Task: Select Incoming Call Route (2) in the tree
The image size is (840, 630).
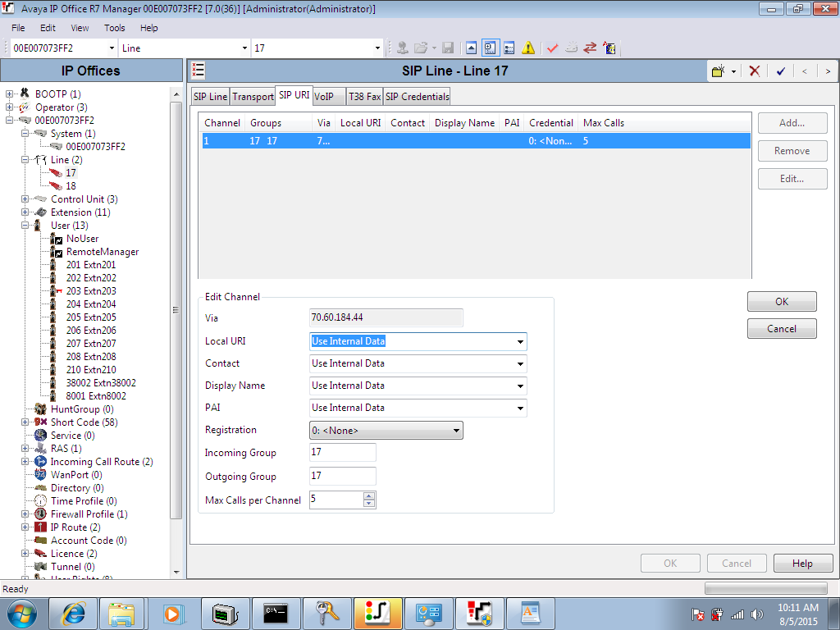Action: (x=102, y=462)
